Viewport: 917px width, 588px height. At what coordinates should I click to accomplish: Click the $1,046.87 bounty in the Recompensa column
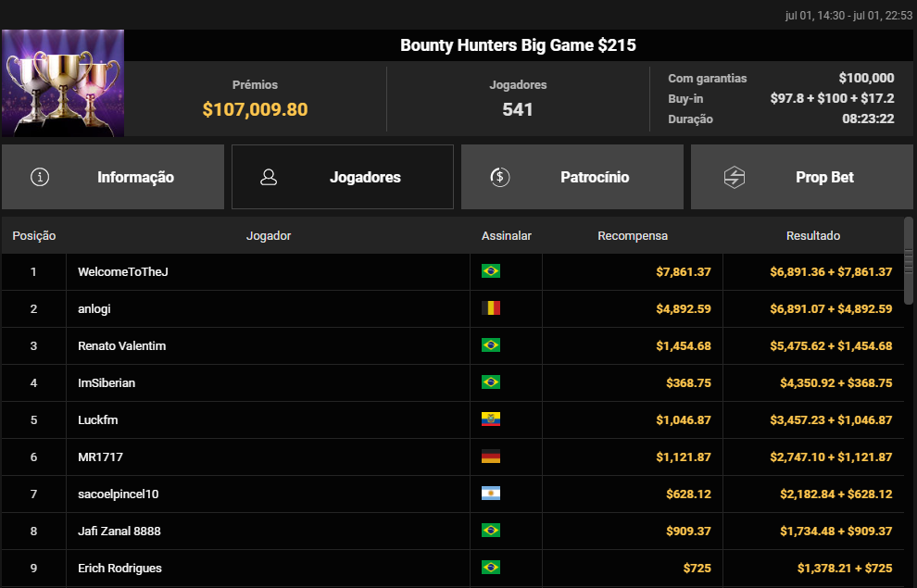click(684, 419)
